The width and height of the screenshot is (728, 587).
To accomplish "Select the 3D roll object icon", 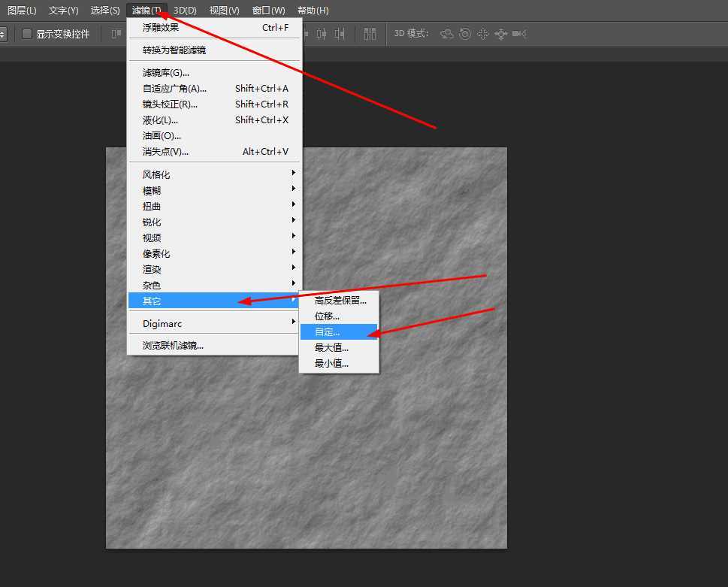I will 465,34.
